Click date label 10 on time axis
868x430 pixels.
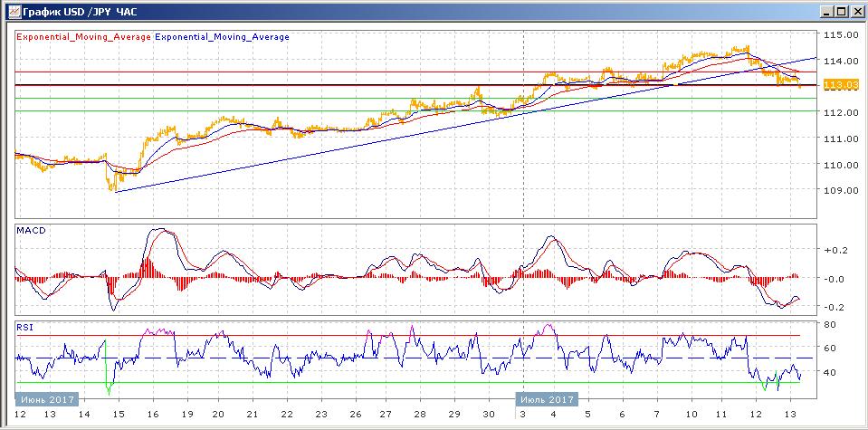(692, 415)
